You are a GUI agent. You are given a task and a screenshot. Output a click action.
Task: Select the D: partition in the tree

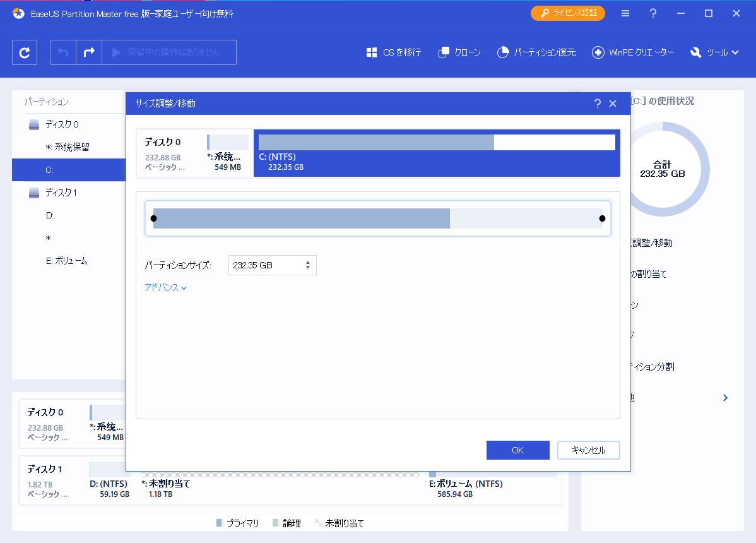[x=68, y=215]
